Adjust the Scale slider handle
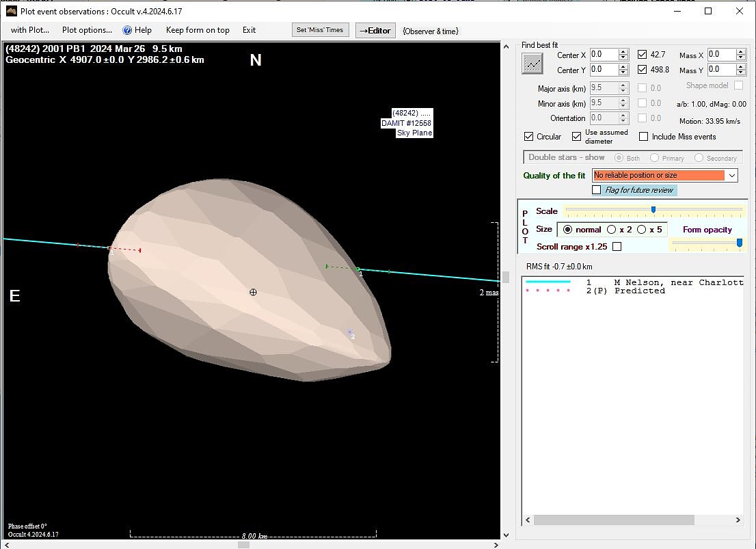756x549 pixels. click(653, 210)
